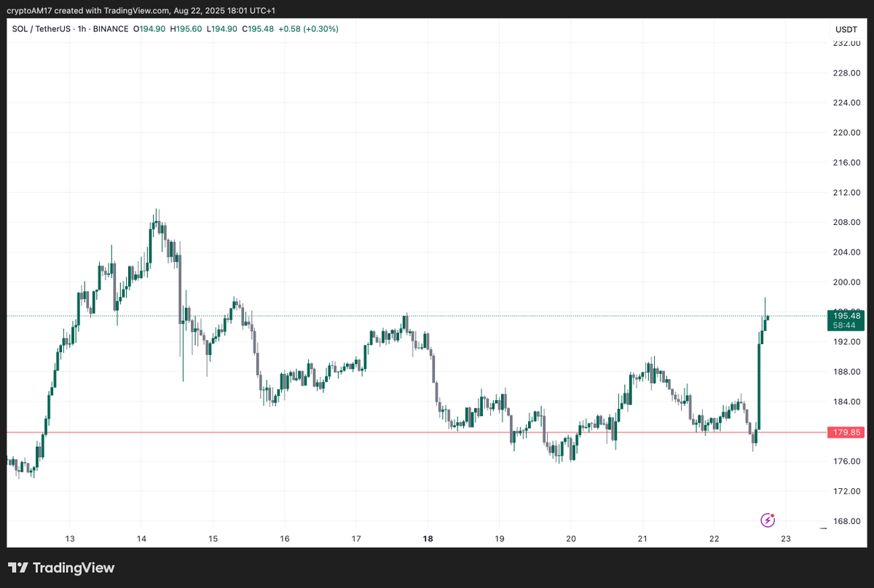Click date label 17 on time axis

click(356, 539)
